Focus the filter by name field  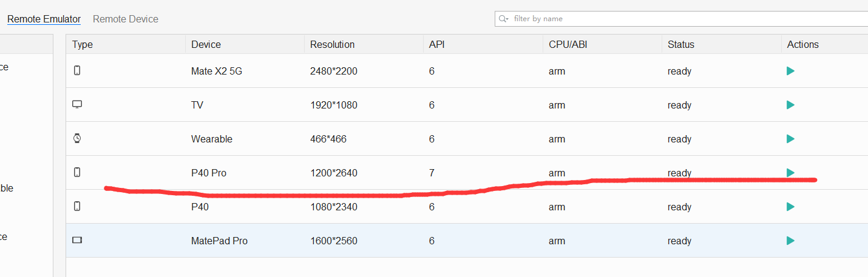[x=681, y=19]
